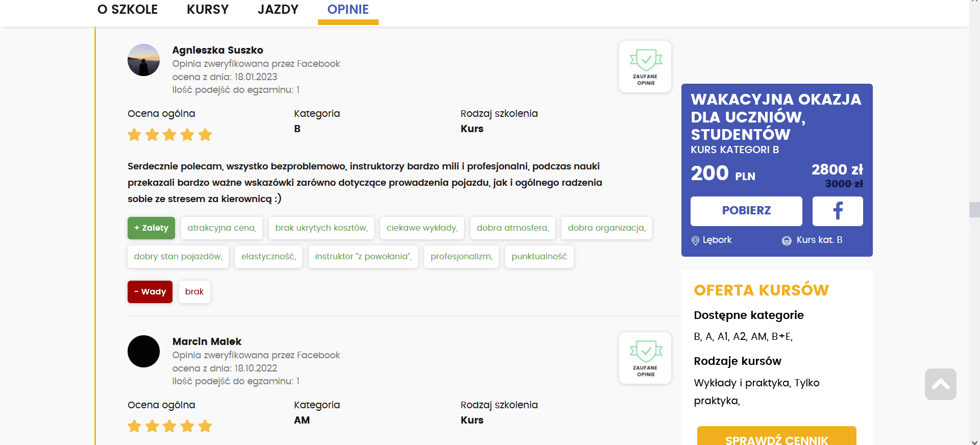Click the green Zalety label
This screenshot has height=445, width=980.
pos(151,228)
